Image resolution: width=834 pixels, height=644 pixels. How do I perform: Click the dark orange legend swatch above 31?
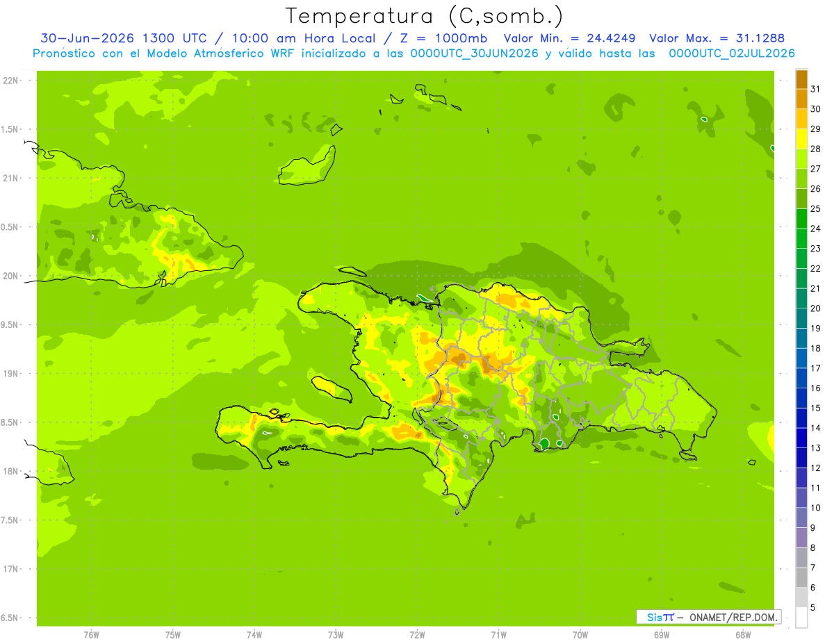click(801, 79)
